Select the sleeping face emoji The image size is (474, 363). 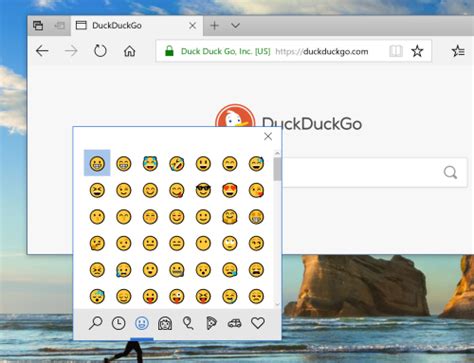tap(97, 296)
